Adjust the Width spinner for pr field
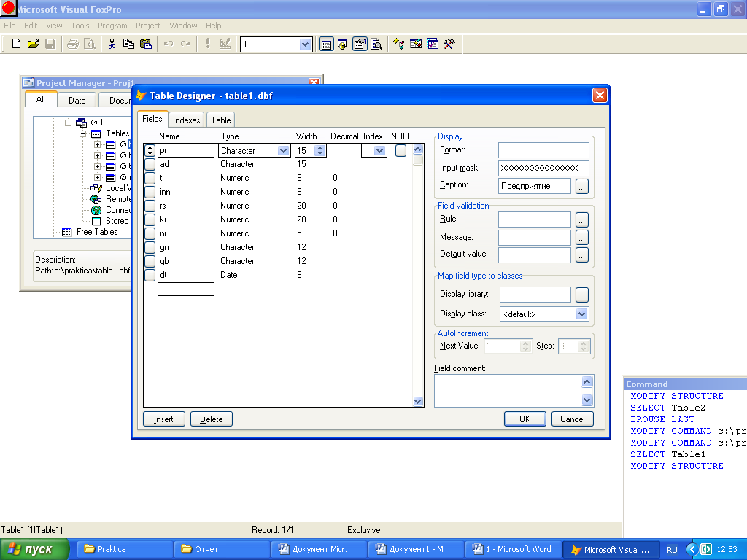The height and width of the screenshot is (560, 747). coord(320,150)
